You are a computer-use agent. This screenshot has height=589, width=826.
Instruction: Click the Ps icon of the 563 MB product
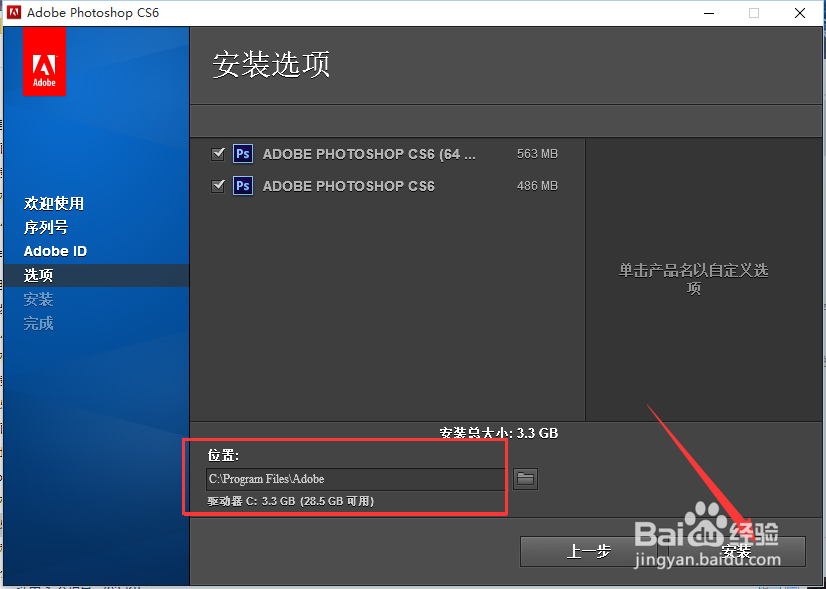pyautogui.click(x=243, y=154)
